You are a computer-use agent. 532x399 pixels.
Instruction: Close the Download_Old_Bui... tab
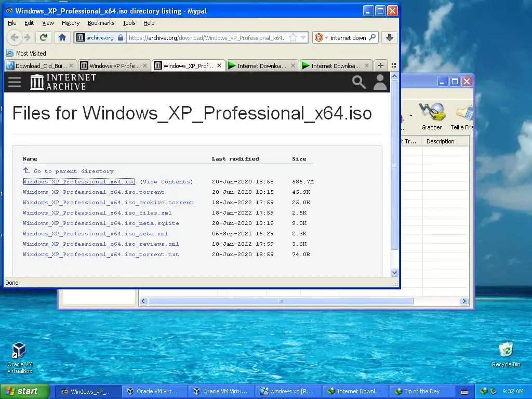click(x=71, y=65)
